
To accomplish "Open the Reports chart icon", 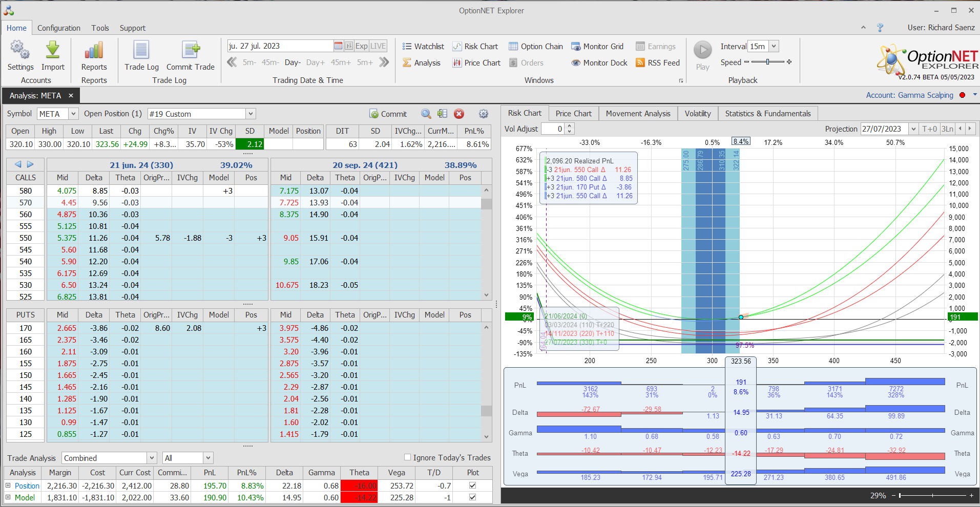I will [x=94, y=50].
